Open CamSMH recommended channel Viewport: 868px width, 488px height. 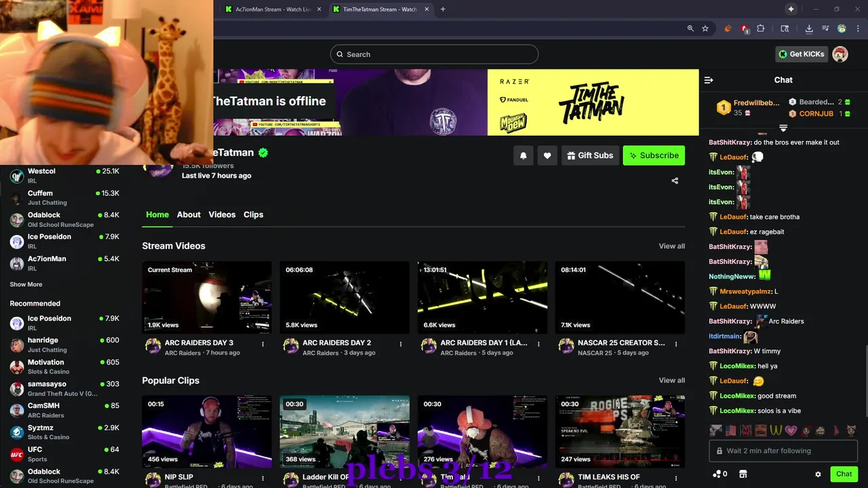64,410
